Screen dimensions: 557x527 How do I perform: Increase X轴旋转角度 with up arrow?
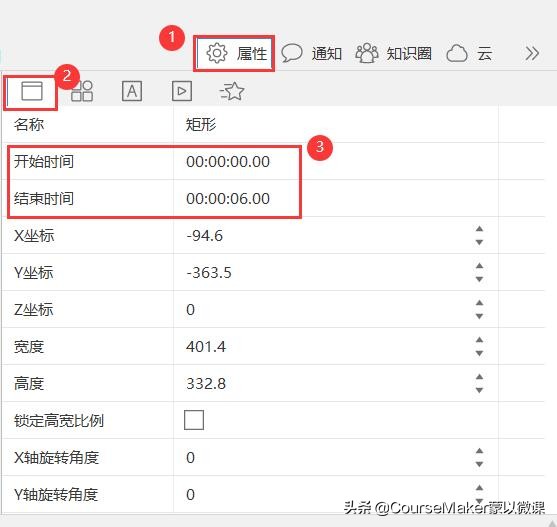click(479, 451)
